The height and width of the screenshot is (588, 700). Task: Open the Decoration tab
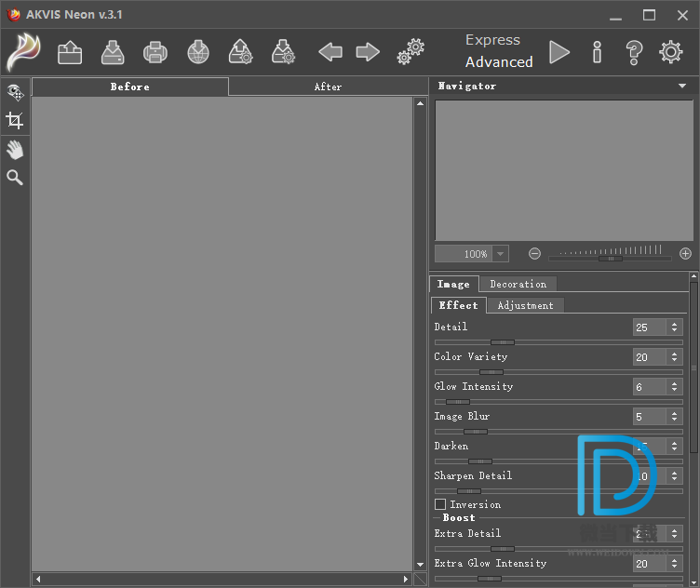pos(518,284)
